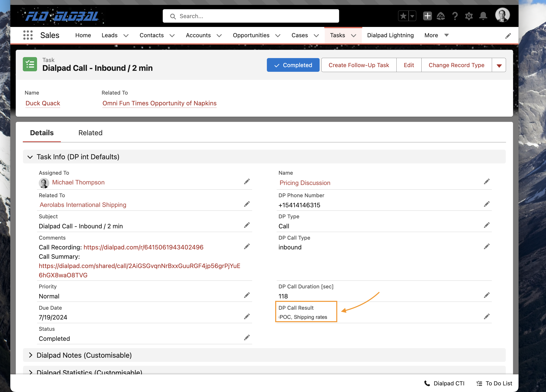This screenshot has height=392, width=546.
Task: Open the Notifications bell icon
Action: click(x=483, y=16)
